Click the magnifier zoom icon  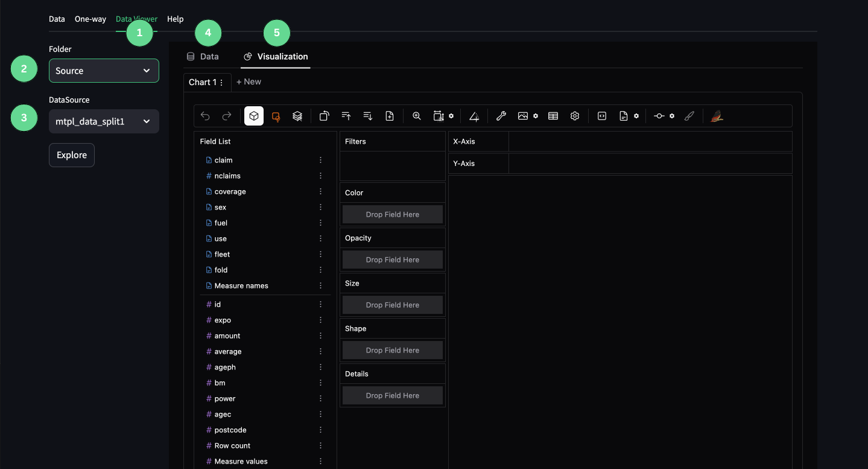(417, 116)
